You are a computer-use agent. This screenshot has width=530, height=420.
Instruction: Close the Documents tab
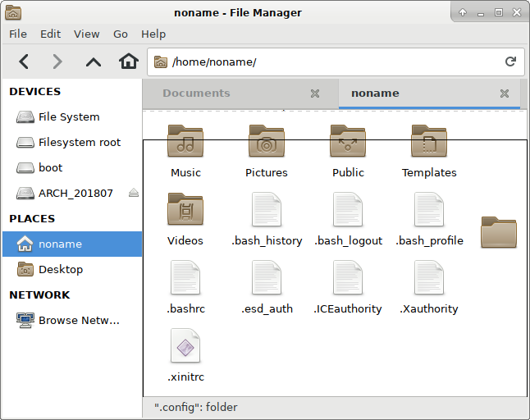pyautogui.click(x=315, y=94)
